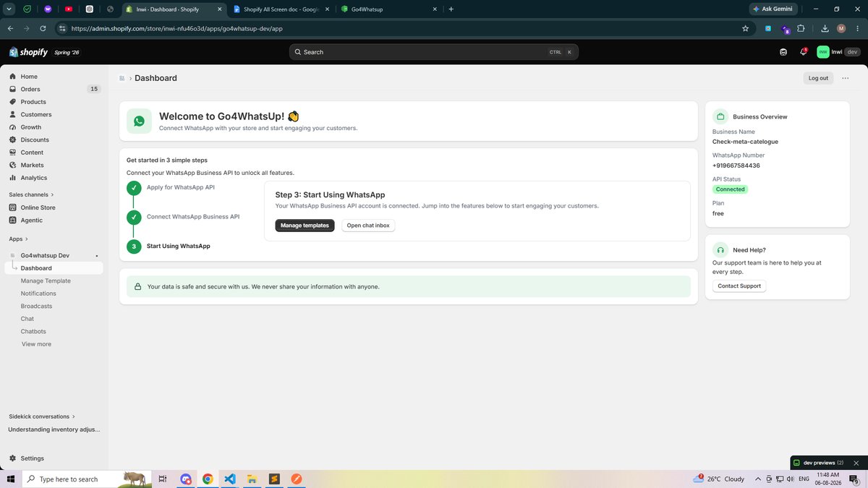The image size is (868, 488).
Task: Click the Log out button
Action: (x=818, y=78)
